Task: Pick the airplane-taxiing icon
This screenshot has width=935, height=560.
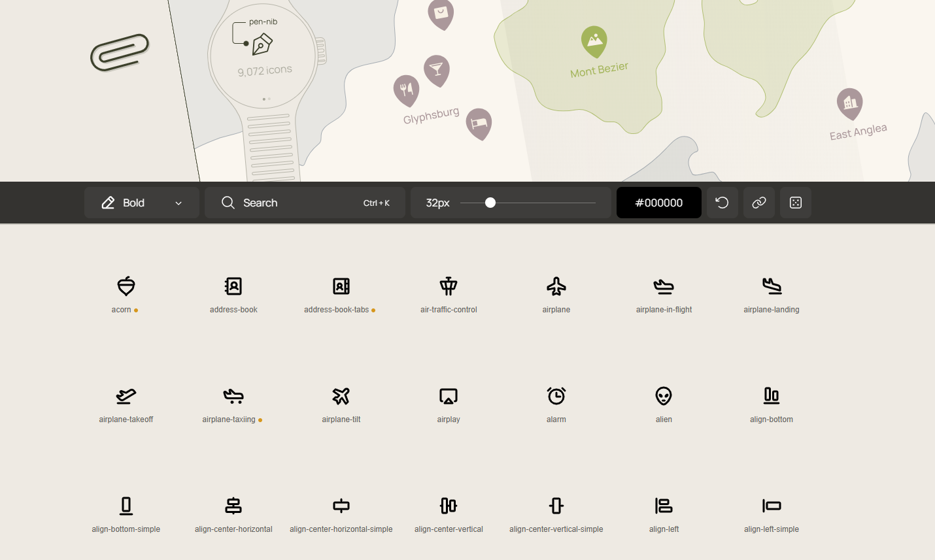Action: click(233, 396)
